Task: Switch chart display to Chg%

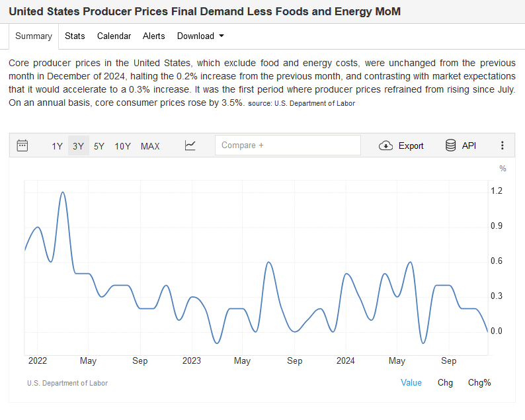Action: [x=479, y=382]
